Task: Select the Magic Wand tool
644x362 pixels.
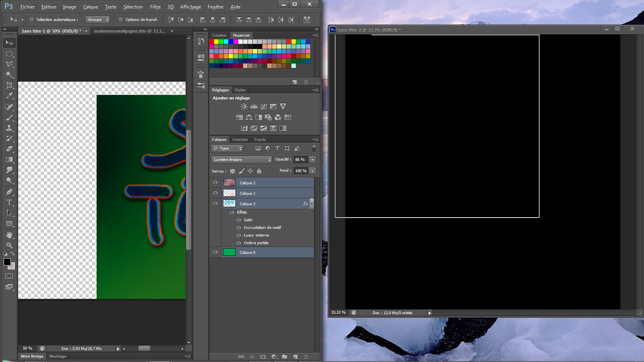Action: (x=9, y=74)
